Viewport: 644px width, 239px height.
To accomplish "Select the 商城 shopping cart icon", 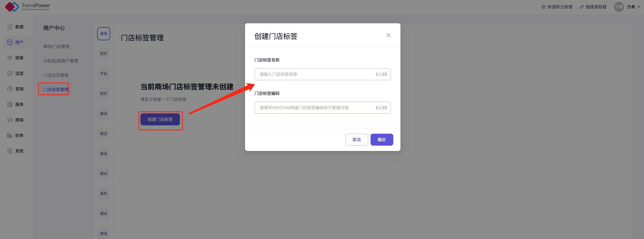I will tap(10, 120).
